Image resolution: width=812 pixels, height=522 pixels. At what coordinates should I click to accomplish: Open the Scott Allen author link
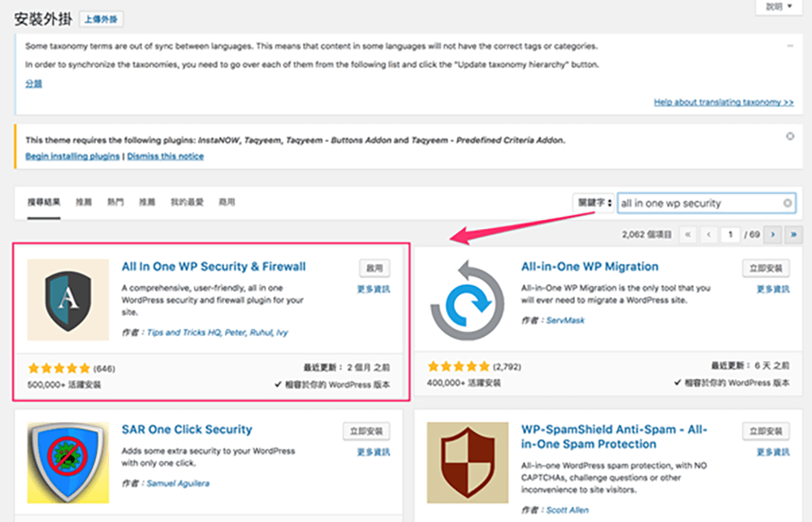coord(568,510)
